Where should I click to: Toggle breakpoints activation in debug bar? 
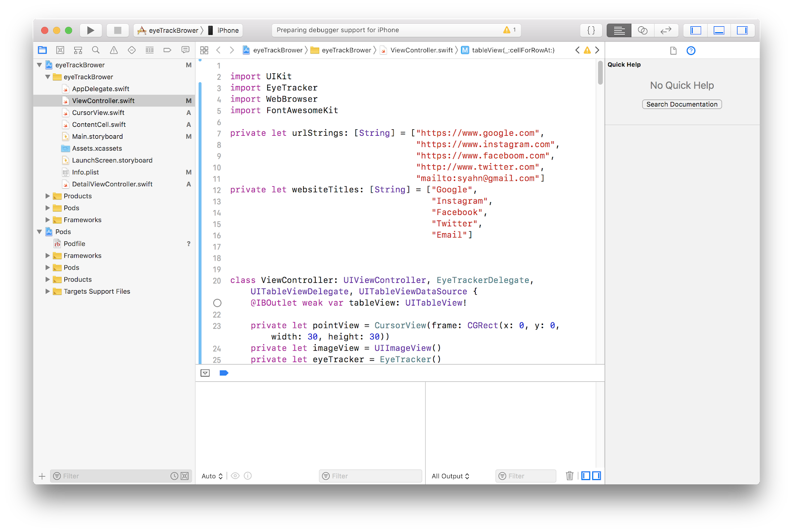point(224,373)
